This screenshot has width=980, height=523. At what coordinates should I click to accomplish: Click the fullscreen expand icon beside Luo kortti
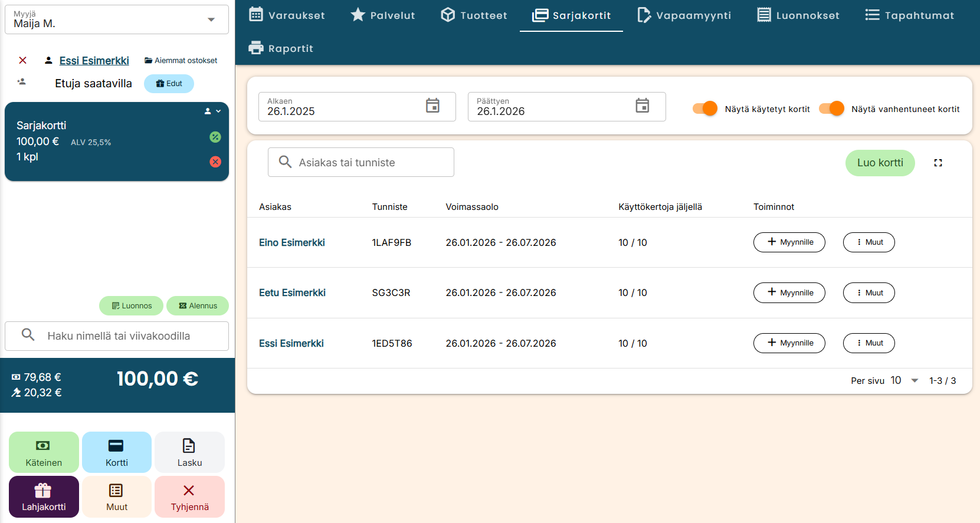point(938,163)
